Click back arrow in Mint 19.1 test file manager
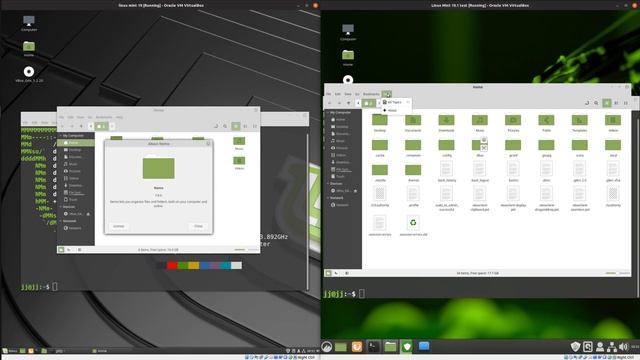 pos(330,103)
